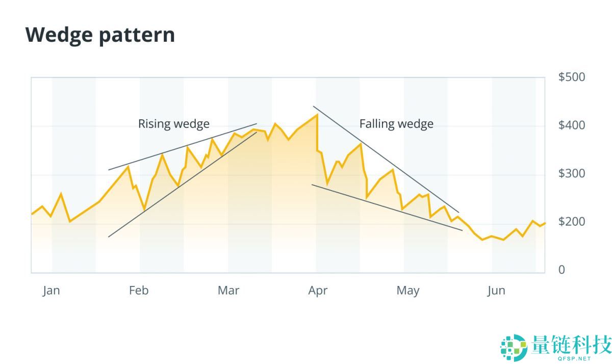Select the Apr month label
The height and width of the screenshot is (364, 612).
click(x=318, y=291)
